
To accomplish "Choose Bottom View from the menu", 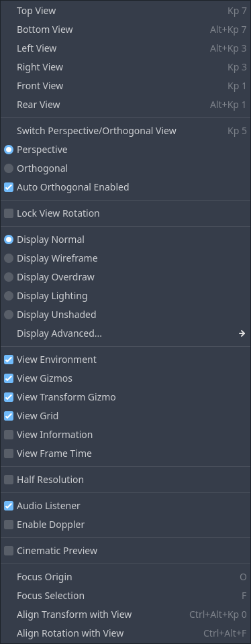I will 125,30.
